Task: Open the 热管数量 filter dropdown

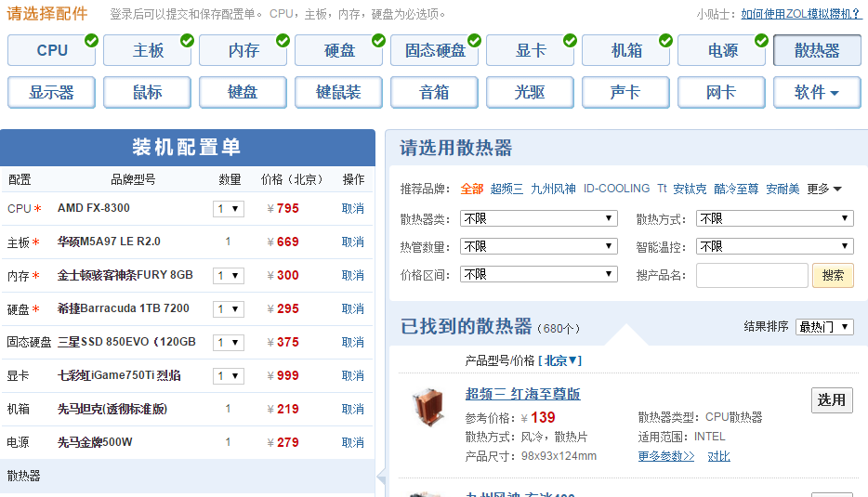Action: point(539,246)
